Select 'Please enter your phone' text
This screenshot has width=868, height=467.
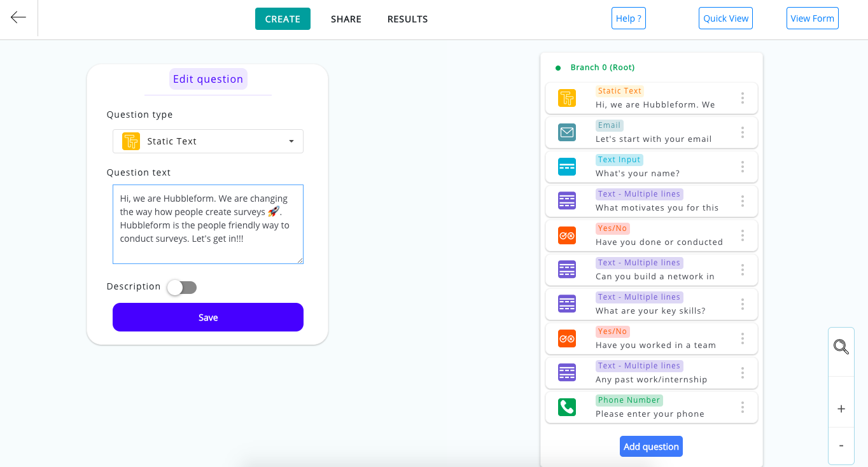650,414
